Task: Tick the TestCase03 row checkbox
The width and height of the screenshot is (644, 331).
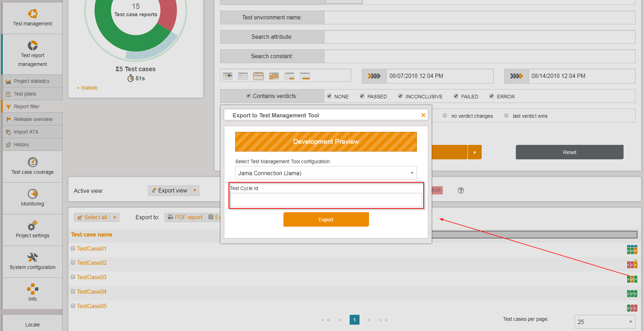Action: [73, 277]
